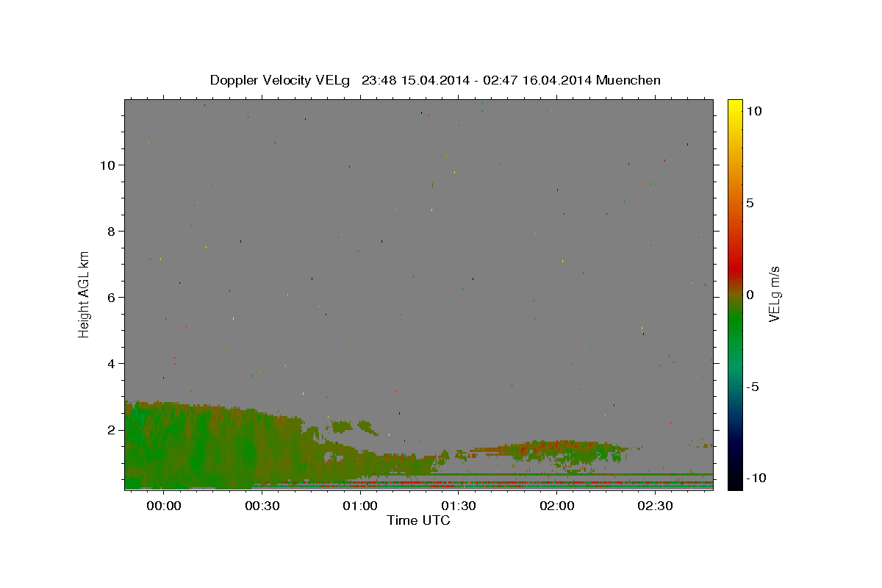Click the colorbar label 5
882x588 pixels.
750,203
